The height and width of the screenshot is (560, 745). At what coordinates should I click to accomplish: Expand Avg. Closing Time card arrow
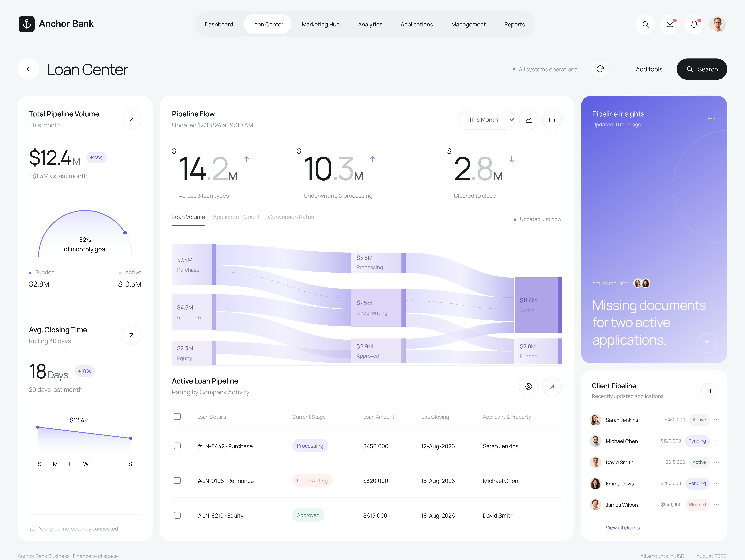click(131, 335)
